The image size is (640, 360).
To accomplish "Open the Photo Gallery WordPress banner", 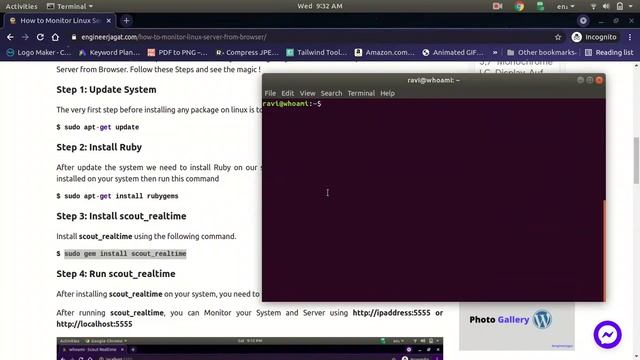I will (x=517, y=326).
